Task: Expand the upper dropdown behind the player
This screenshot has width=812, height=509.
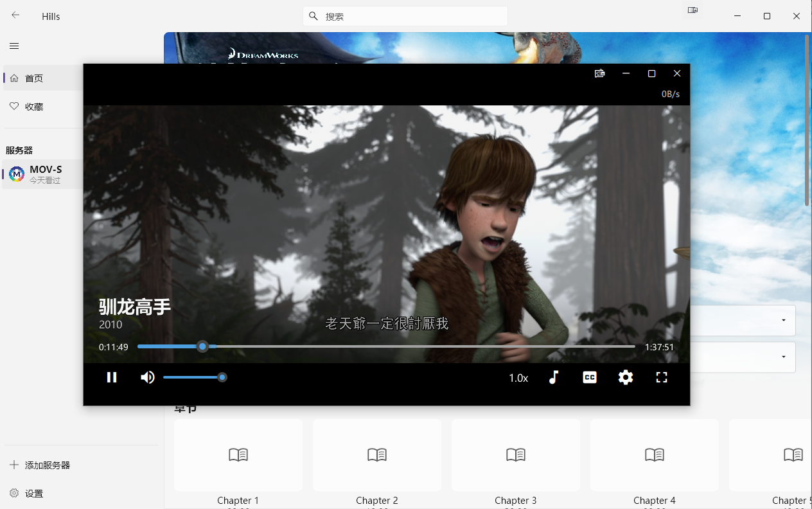Action: 783,320
